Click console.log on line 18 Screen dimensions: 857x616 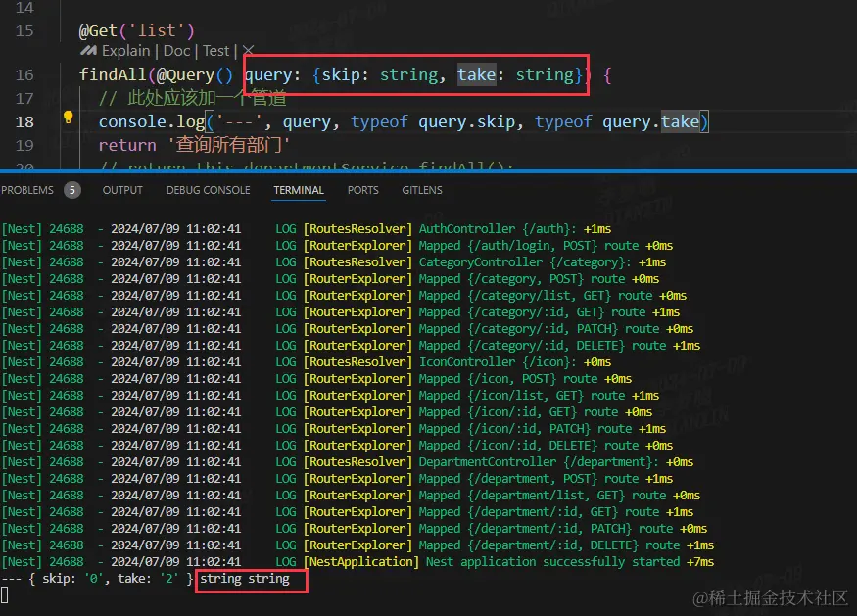(152, 121)
